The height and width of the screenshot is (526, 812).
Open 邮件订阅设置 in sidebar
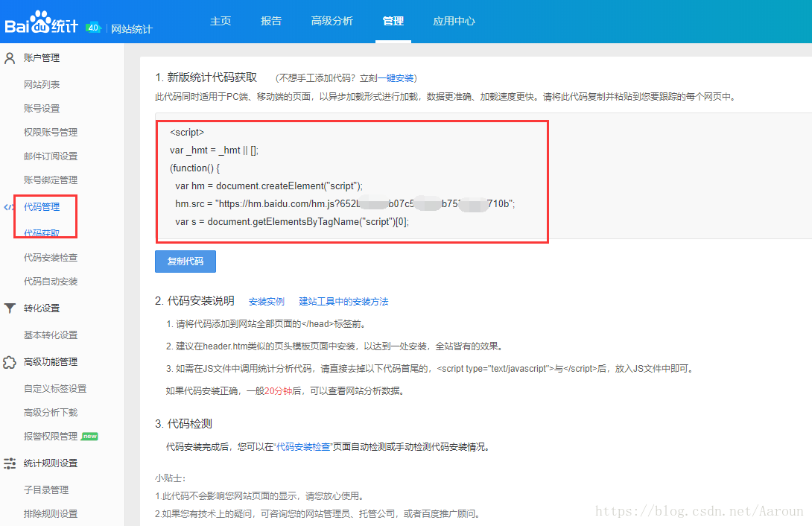51,156
